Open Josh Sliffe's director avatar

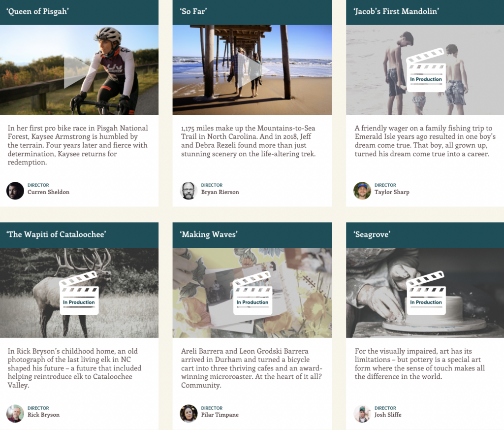click(362, 414)
